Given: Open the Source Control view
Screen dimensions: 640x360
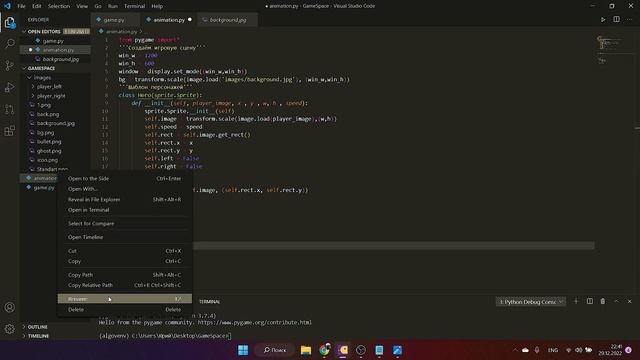Looking at the screenshot, I should 10,65.
